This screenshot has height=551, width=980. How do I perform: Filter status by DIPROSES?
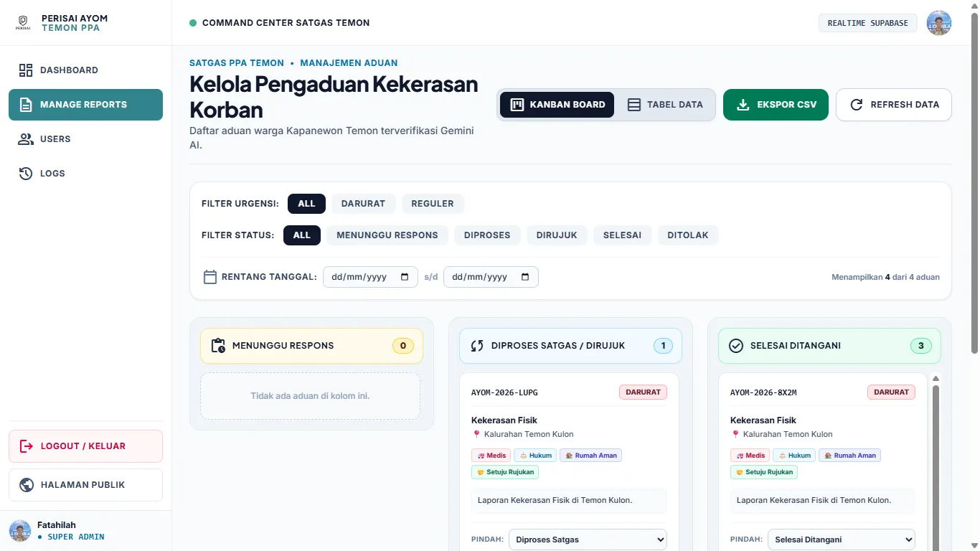point(487,235)
